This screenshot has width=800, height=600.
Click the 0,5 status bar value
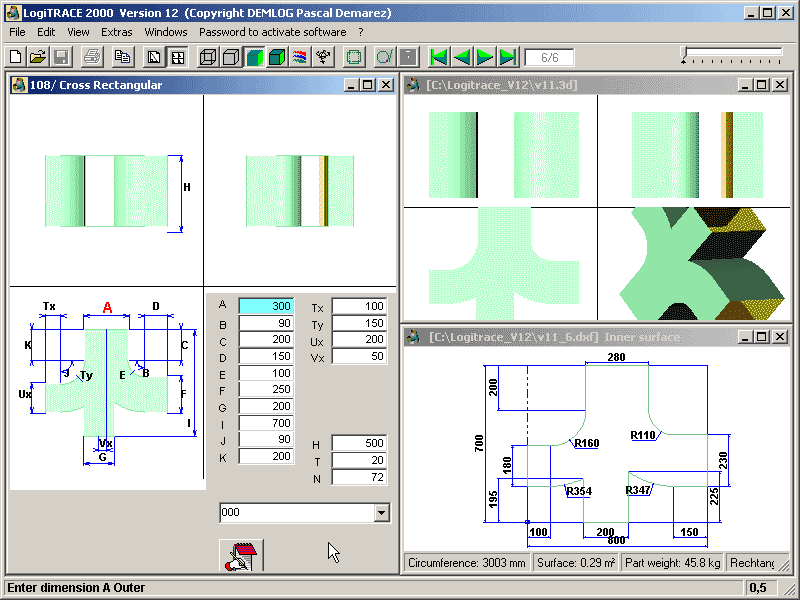coord(758,588)
